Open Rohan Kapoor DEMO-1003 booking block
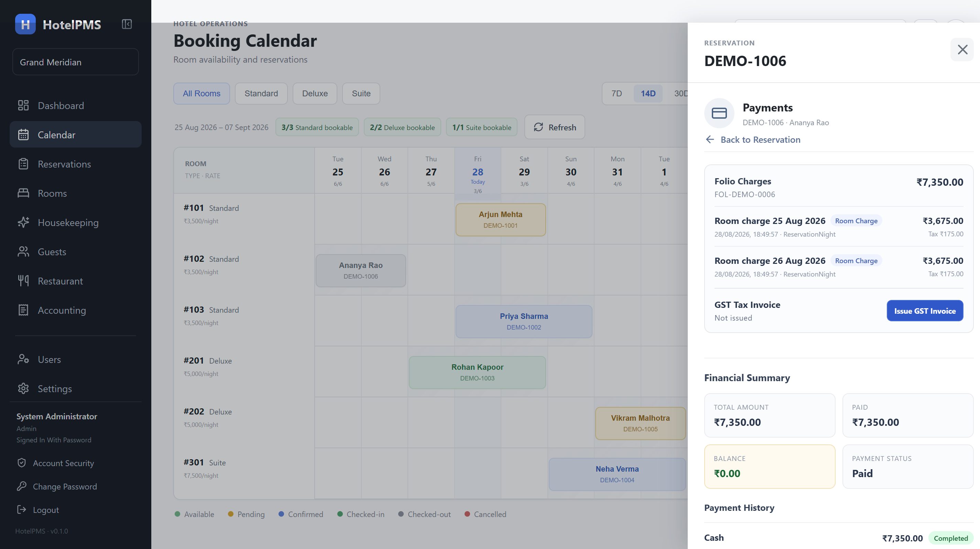 pos(477,373)
